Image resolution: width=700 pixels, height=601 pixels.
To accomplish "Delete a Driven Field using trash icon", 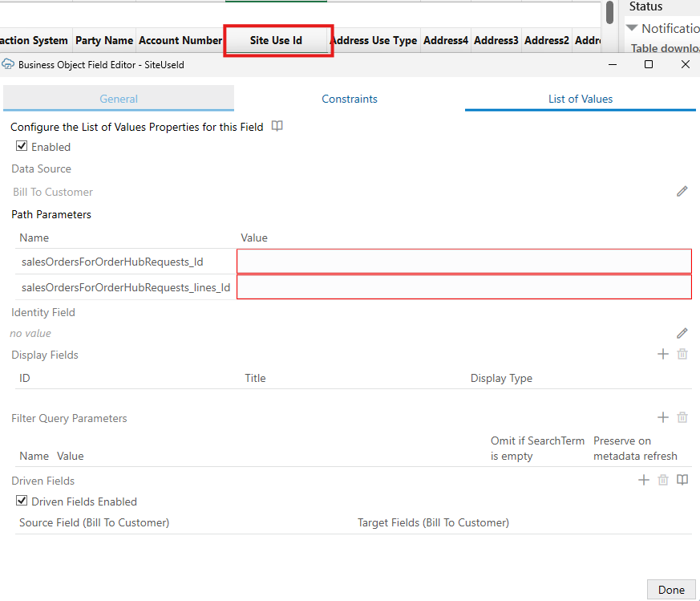I will click(663, 479).
